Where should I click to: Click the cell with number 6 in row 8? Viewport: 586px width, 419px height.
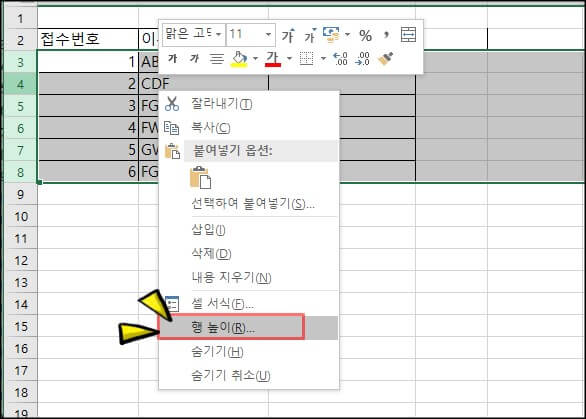pyautogui.click(x=88, y=172)
